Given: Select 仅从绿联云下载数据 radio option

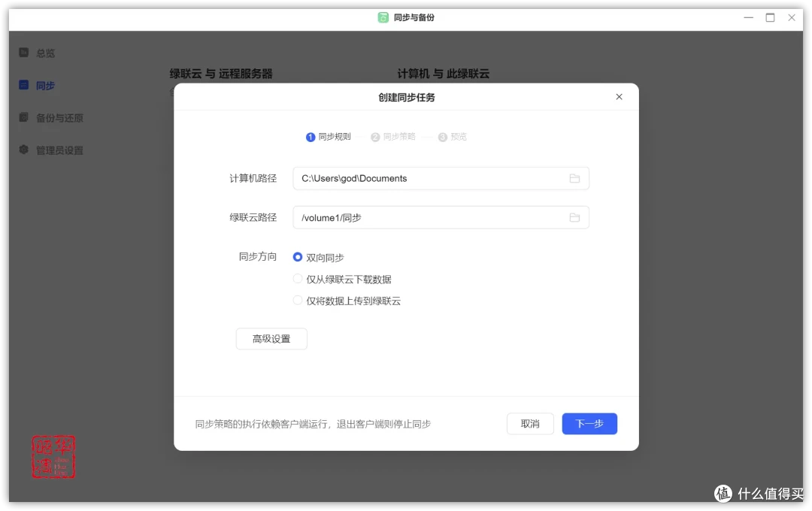Looking at the screenshot, I should pyautogui.click(x=297, y=279).
